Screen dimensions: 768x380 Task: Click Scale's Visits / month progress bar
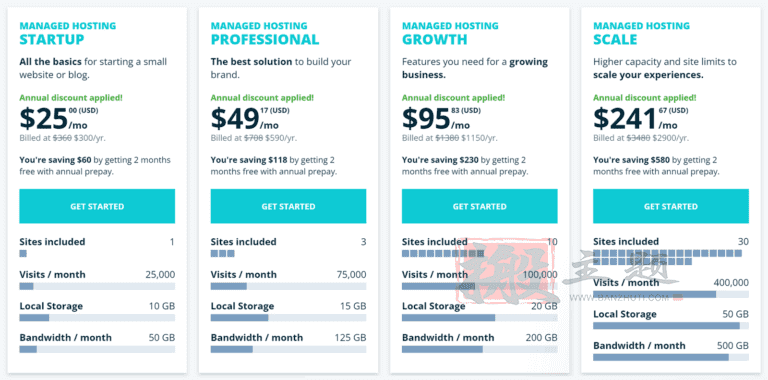[671, 294]
